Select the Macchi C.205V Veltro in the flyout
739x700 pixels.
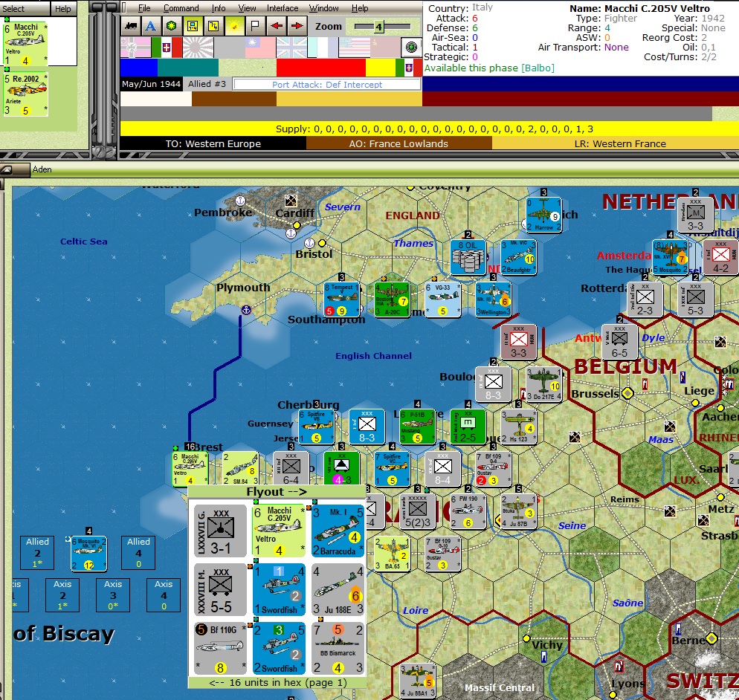[279, 531]
